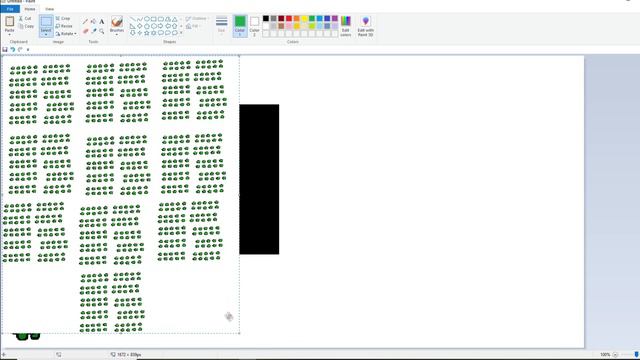Select the Fill with color bucket tool
Image resolution: width=640 pixels, height=360 pixels.
click(93, 22)
